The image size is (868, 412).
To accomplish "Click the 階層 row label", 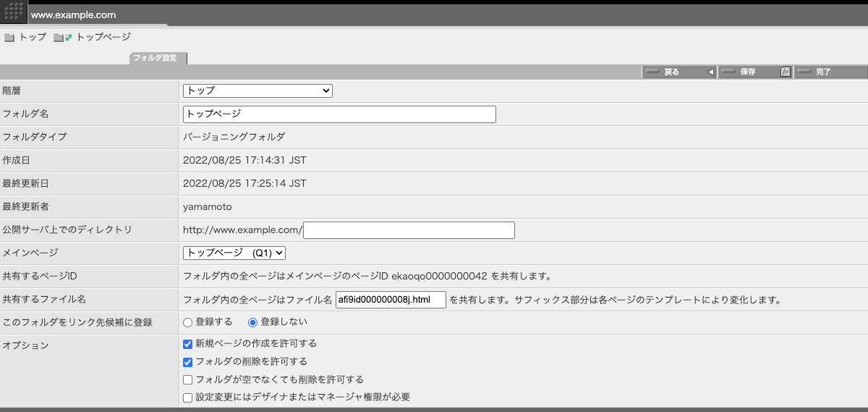I will point(12,91).
